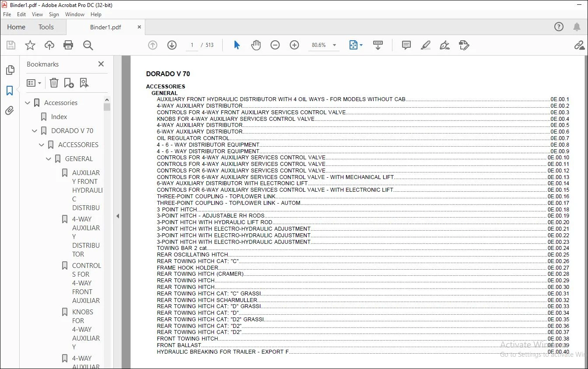Open notifications bell icon
Image resolution: width=588 pixels, height=369 pixels.
(x=577, y=27)
